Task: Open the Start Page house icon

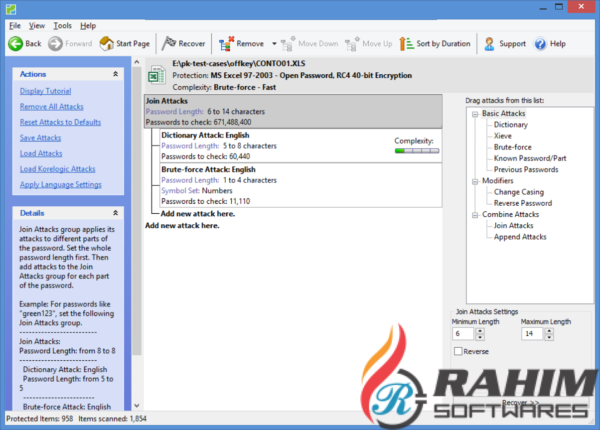Action: [x=107, y=44]
